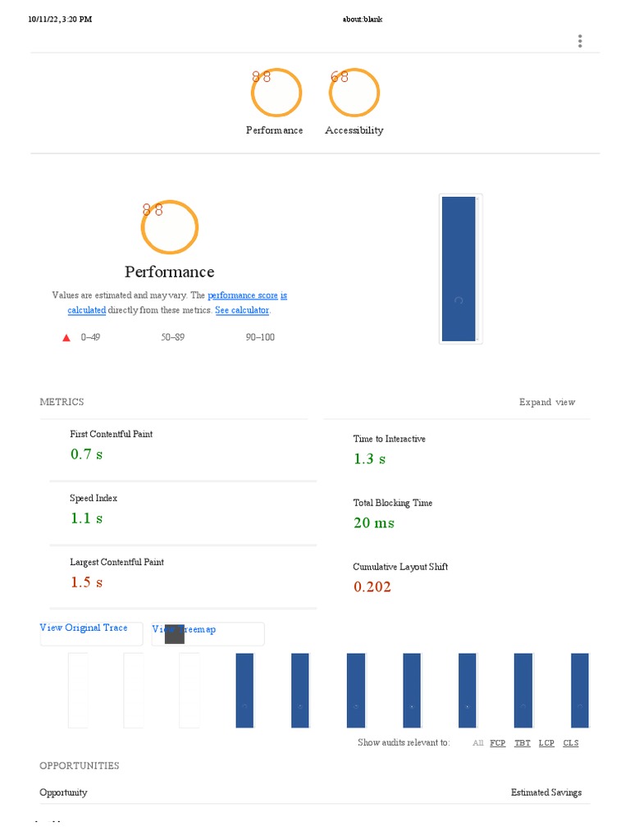Select the last blue filmstrip frame
Image resolution: width=630 pixels, height=840 pixels.
pos(579,690)
